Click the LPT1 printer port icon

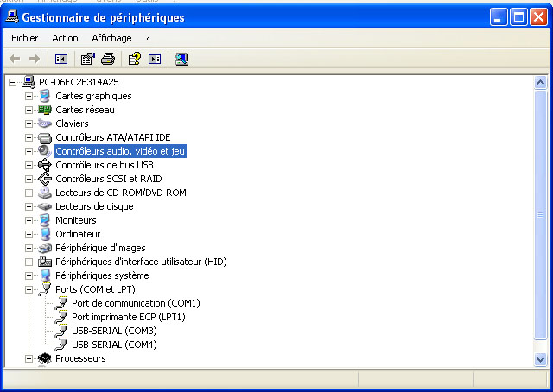point(61,317)
